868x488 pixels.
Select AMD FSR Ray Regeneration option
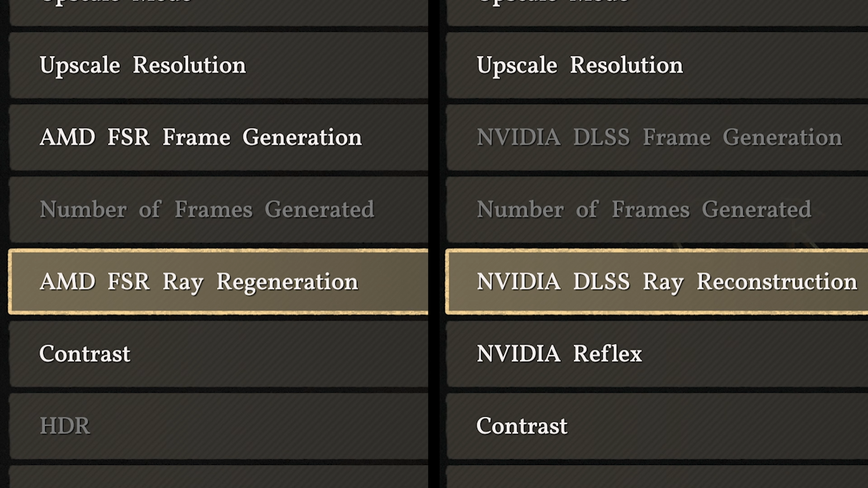(199, 282)
